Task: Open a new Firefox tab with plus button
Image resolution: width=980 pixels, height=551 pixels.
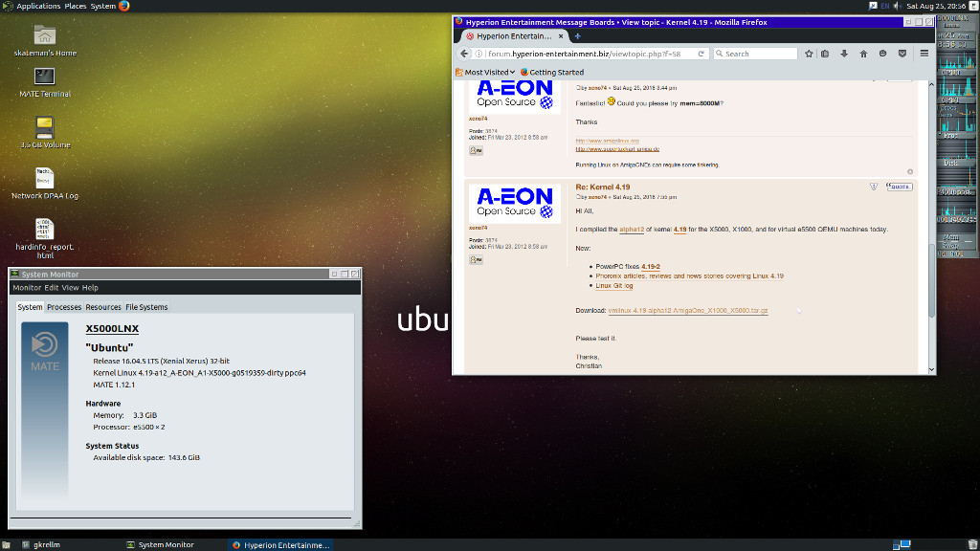Action: pos(577,36)
